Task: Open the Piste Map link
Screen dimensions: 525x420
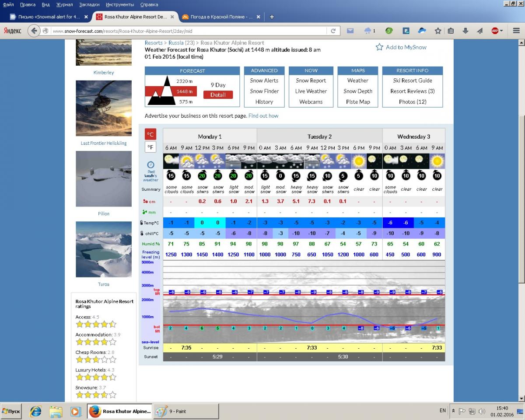Action: click(358, 102)
